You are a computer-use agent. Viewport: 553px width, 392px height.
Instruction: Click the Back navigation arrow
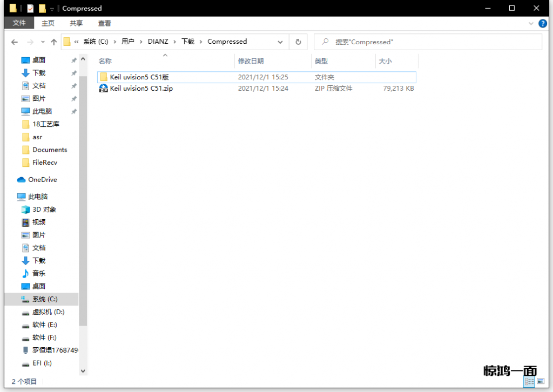tap(15, 42)
